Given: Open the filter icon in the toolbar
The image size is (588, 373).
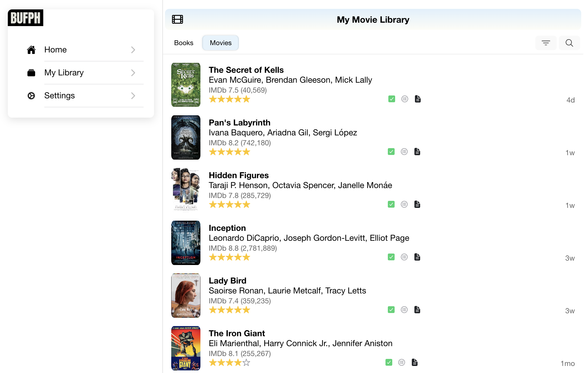Looking at the screenshot, I should pos(546,43).
